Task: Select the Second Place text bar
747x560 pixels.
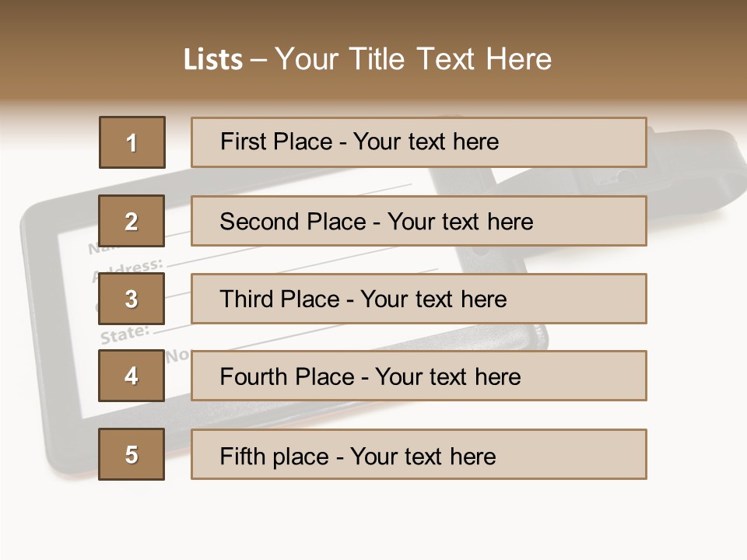Action: (x=419, y=221)
